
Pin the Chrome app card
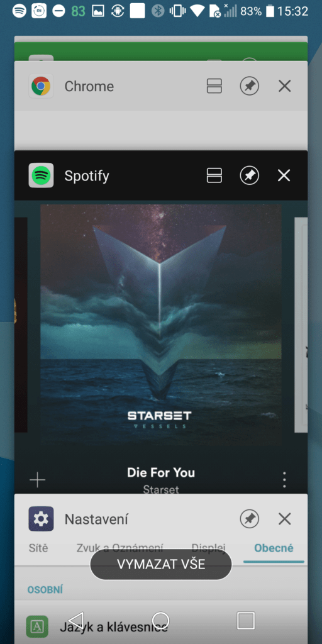[x=250, y=86]
